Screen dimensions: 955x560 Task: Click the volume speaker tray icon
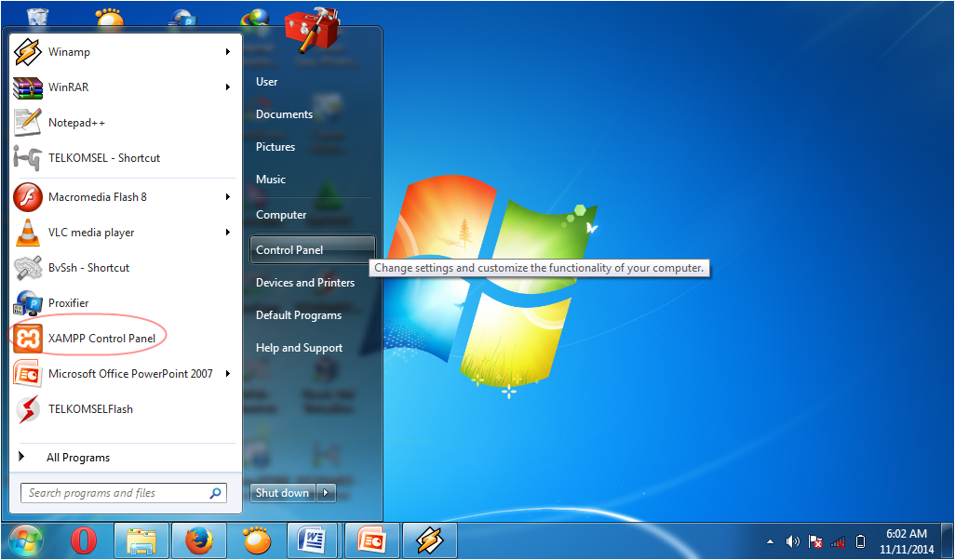pyautogui.click(x=793, y=541)
